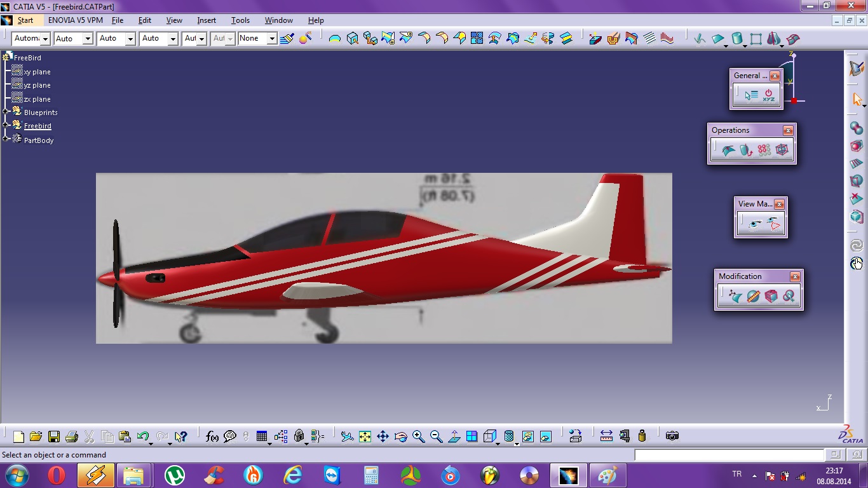This screenshot has width=868, height=488.
Task: Open the Formula f(x) editor
Action: pyautogui.click(x=212, y=437)
